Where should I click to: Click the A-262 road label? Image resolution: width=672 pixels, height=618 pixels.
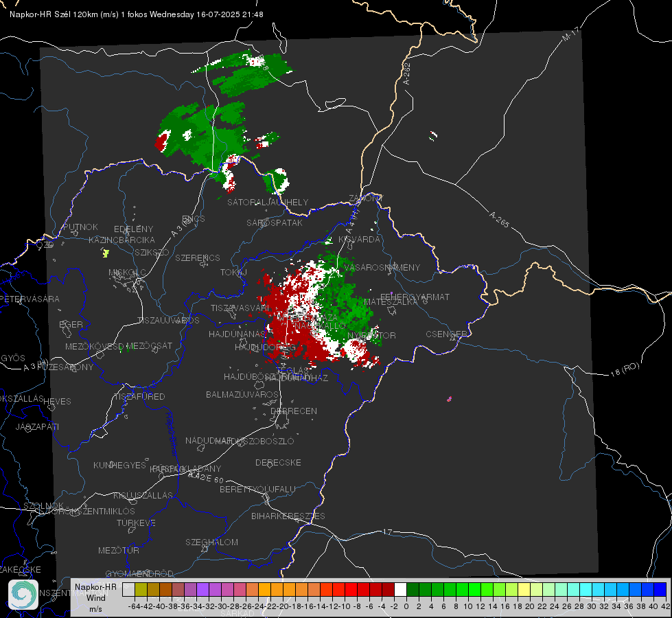407,73
